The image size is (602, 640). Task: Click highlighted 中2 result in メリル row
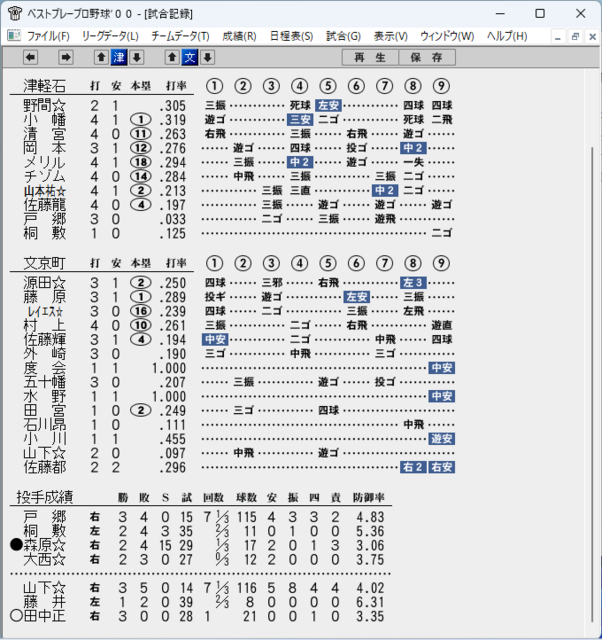(300, 162)
